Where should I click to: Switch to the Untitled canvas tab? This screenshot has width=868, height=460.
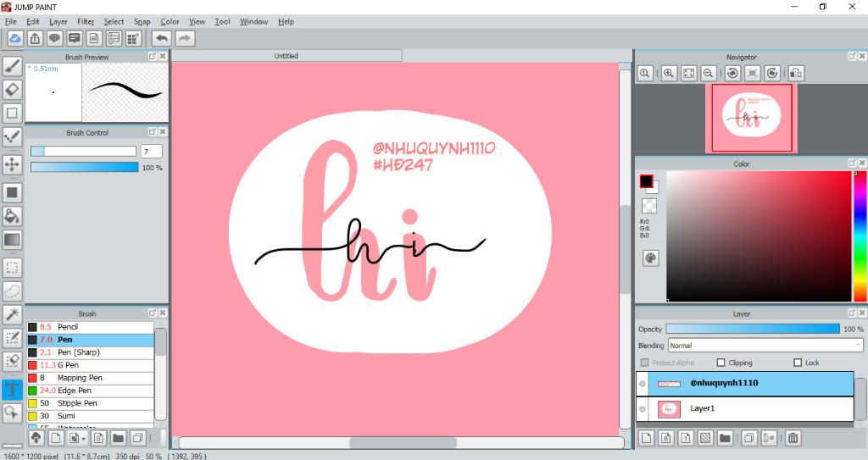[287, 56]
